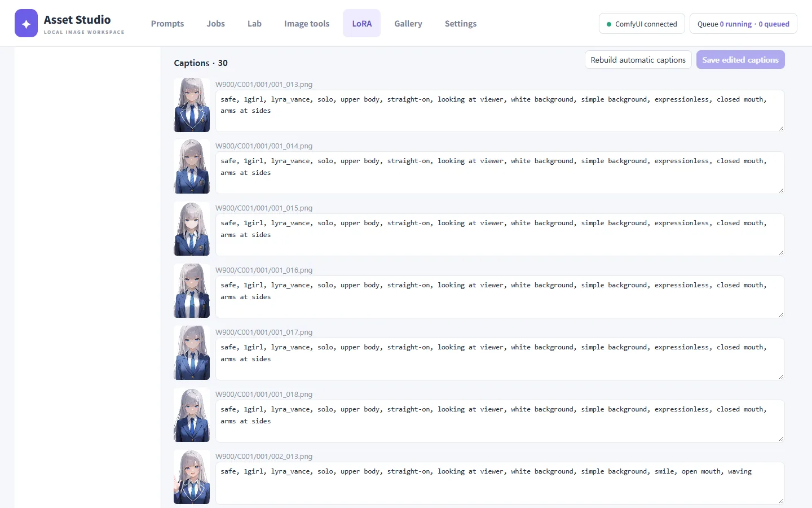Viewport: 812px width, 508px height.
Task: Switch to the Jobs tab
Action: point(215,24)
